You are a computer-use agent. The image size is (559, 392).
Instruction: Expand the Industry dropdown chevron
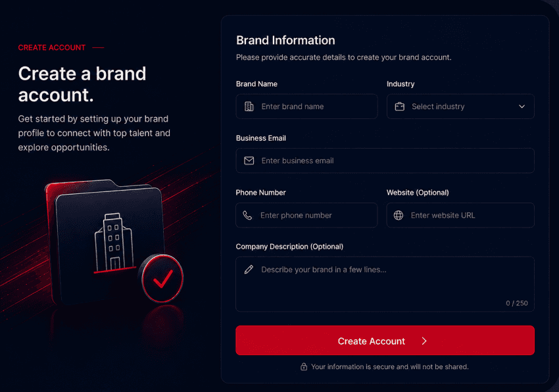[522, 107]
